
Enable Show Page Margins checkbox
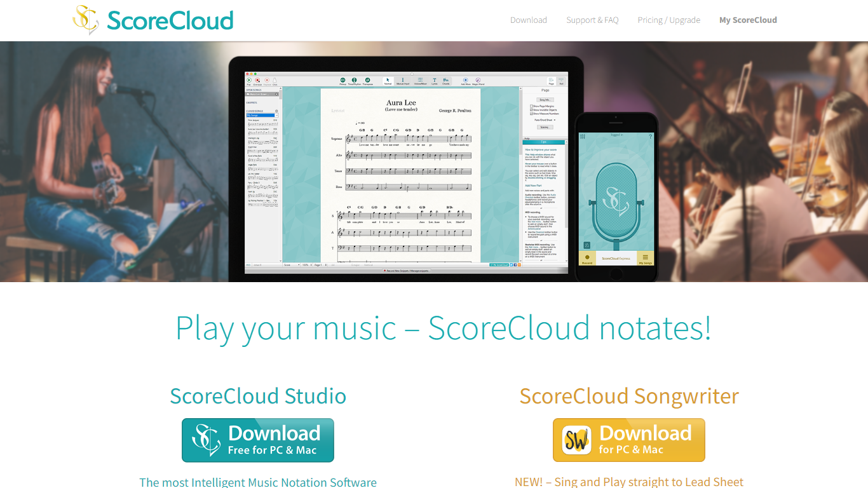532,106
